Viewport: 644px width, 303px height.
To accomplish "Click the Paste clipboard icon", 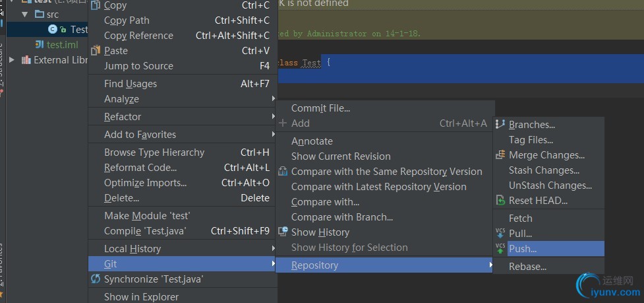I will (x=96, y=51).
